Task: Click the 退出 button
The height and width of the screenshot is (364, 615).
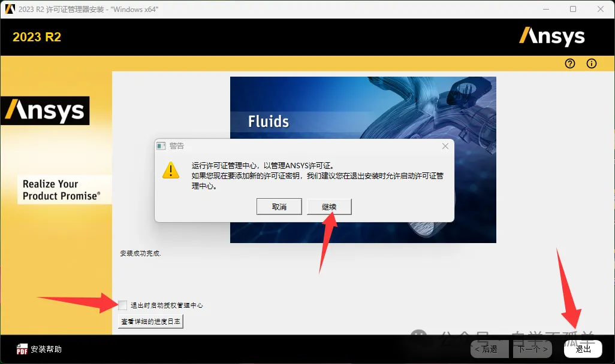Action: coord(583,348)
